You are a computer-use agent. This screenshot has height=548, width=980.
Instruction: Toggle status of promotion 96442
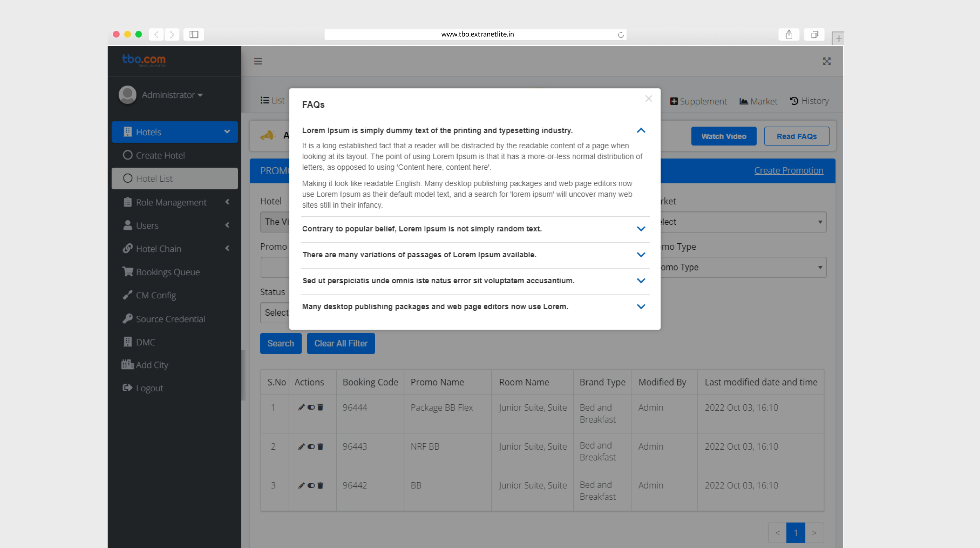point(311,485)
